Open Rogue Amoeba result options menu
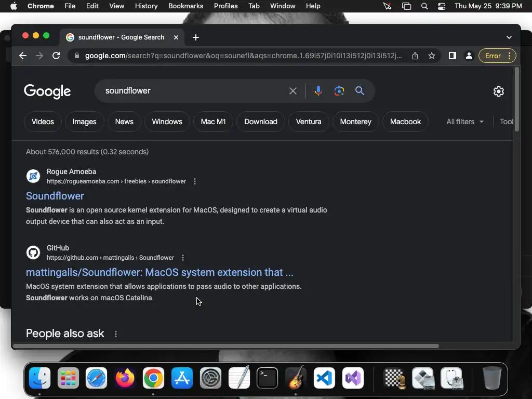This screenshot has height=399, width=532. [195, 181]
